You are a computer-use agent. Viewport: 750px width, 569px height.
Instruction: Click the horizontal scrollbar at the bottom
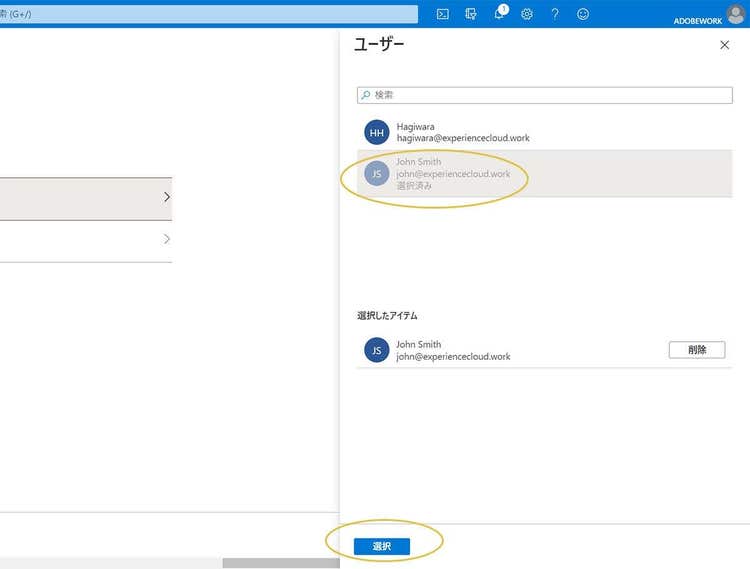point(280,563)
